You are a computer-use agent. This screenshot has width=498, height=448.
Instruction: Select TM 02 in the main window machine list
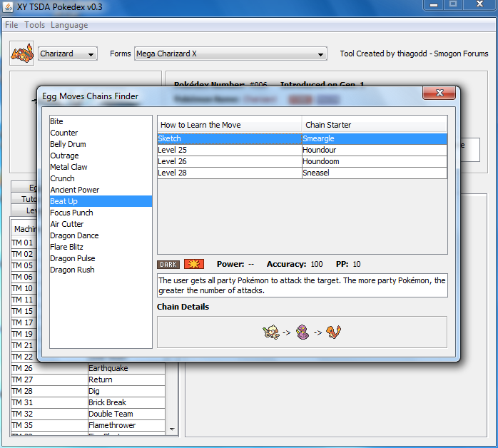[24, 255]
